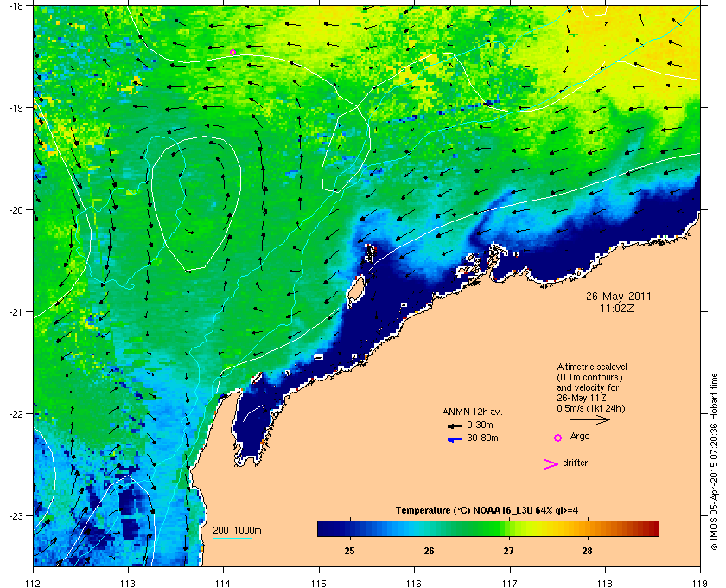The image size is (726, 588).
Task: Click the latitude -19 axis label
Action: point(16,107)
